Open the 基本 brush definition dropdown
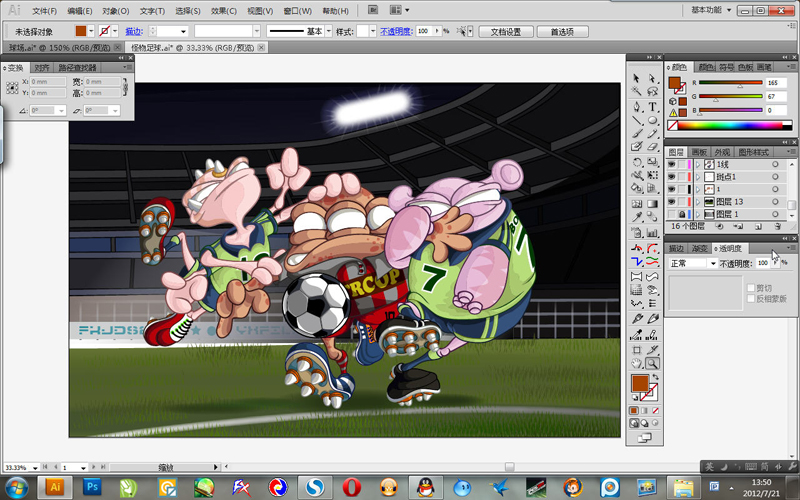The height and width of the screenshot is (500, 800). click(x=329, y=31)
